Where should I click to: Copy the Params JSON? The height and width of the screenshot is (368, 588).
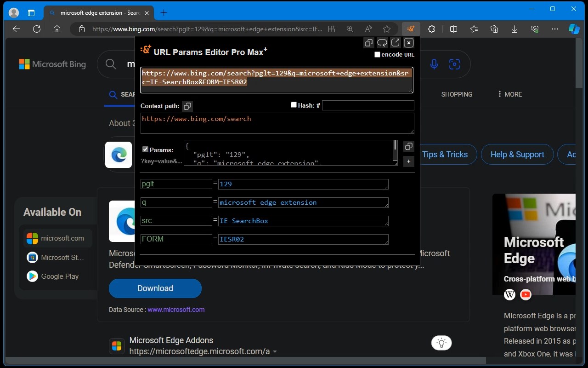[409, 146]
